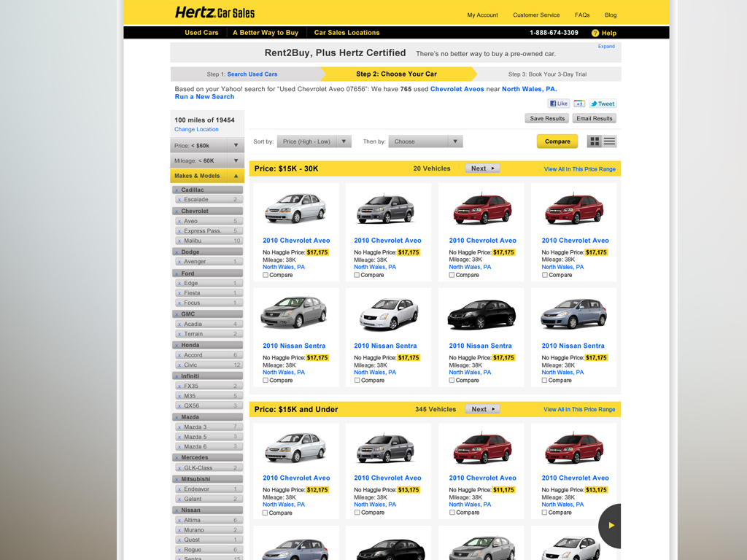Go to Car Sales Locations menu
This screenshot has width=747, height=560.
(x=347, y=33)
